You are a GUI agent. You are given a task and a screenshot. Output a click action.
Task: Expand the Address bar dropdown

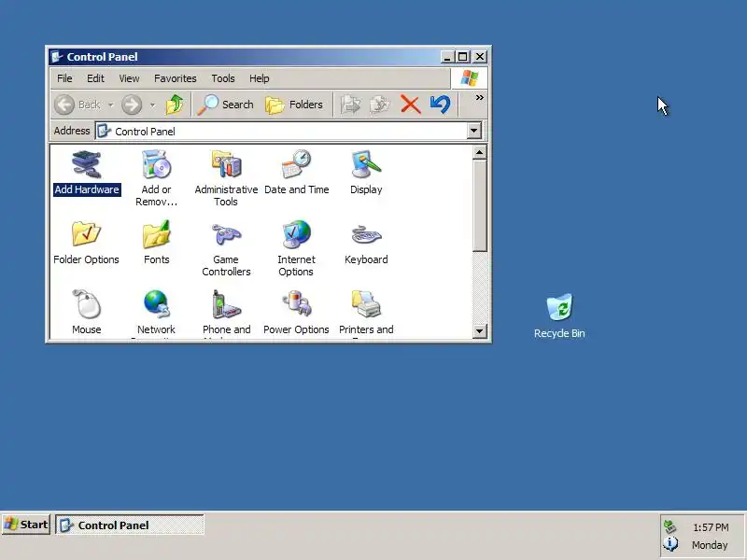(474, 131)
